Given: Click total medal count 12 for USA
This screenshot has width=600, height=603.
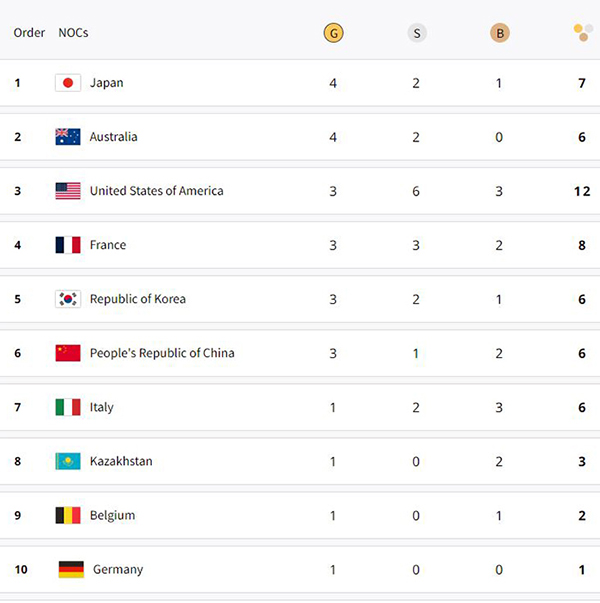Looking at the screenshot, I should [x=582, y=191].
